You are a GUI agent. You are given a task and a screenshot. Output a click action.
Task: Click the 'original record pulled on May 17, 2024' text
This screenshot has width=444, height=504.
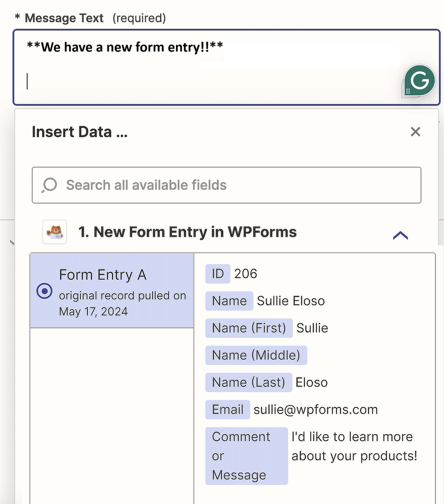point(122,304)
